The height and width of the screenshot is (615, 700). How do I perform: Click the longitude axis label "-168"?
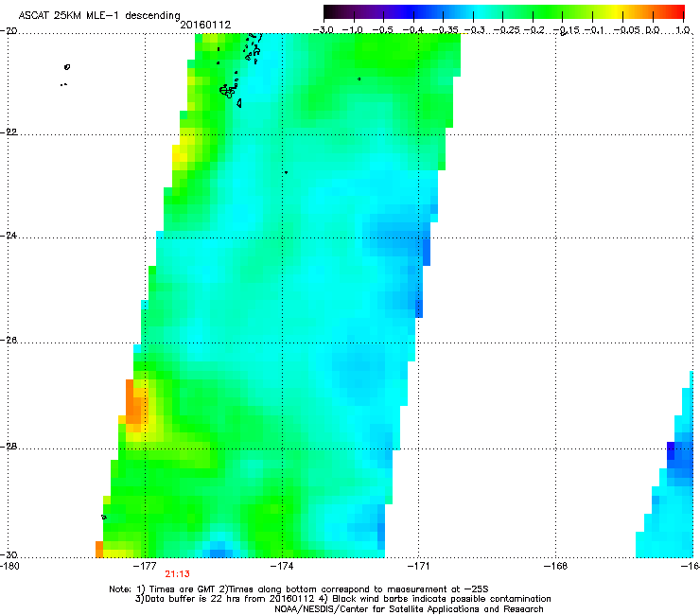pyautogui.click(x=555, y=567)
